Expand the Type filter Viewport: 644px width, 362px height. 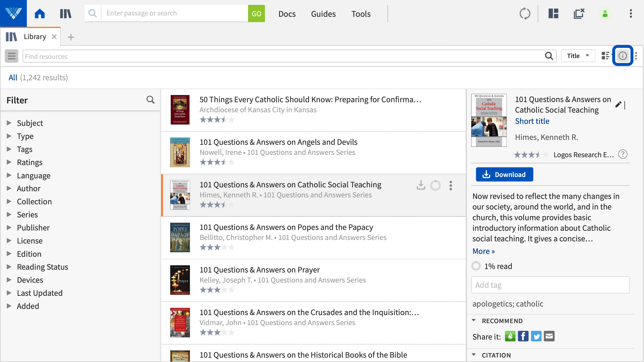tap(9, 136)
